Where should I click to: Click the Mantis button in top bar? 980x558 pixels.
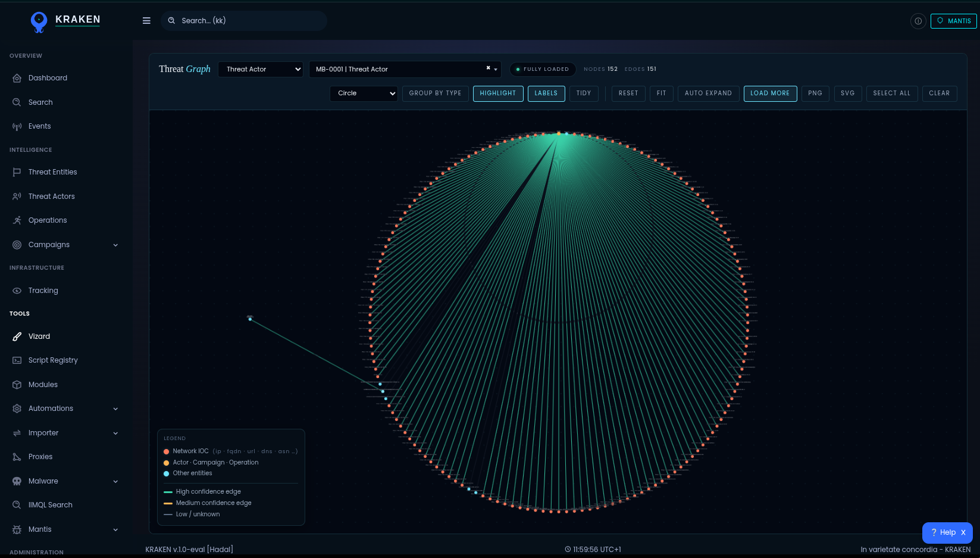954,21
